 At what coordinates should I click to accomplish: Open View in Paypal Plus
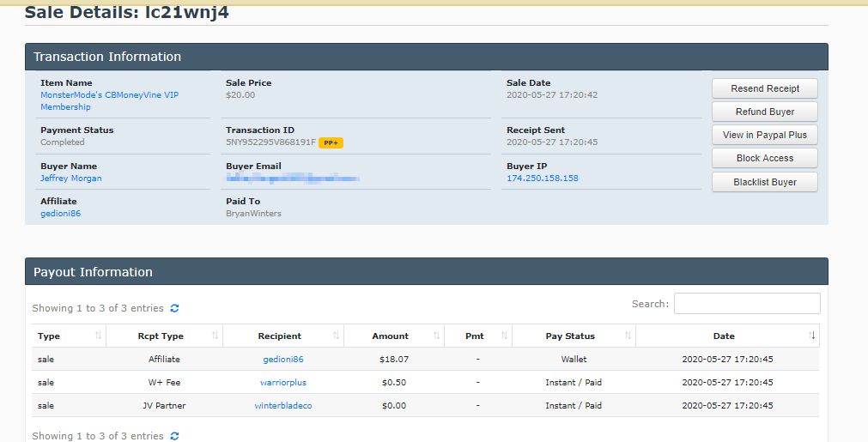[764, 135]
